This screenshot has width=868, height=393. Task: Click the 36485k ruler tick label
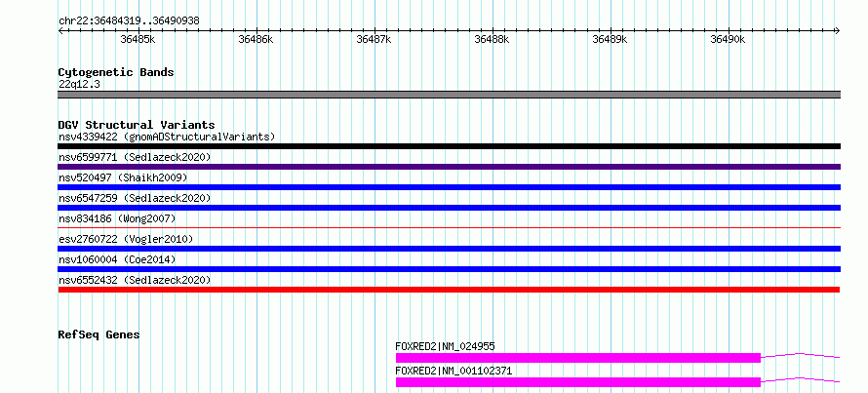click(138, 39)
